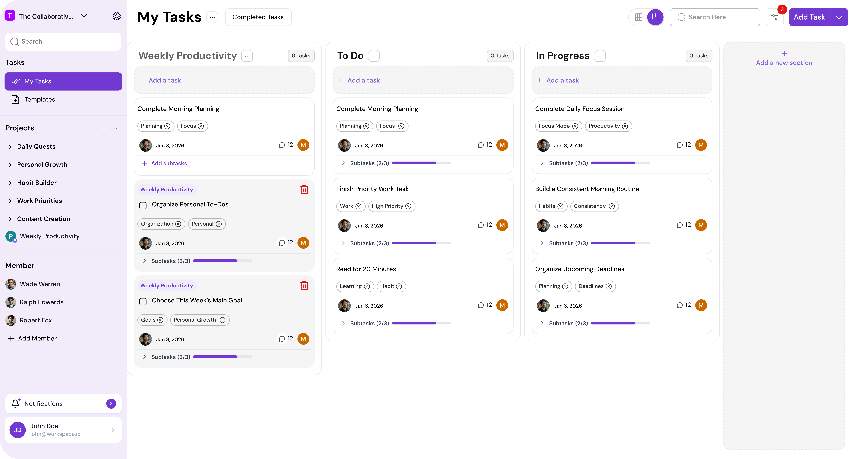Delete the Organize Personal To-Dos task
Image resolution: width=868 pixels, height=459 pixels.
tap(304, 190)
